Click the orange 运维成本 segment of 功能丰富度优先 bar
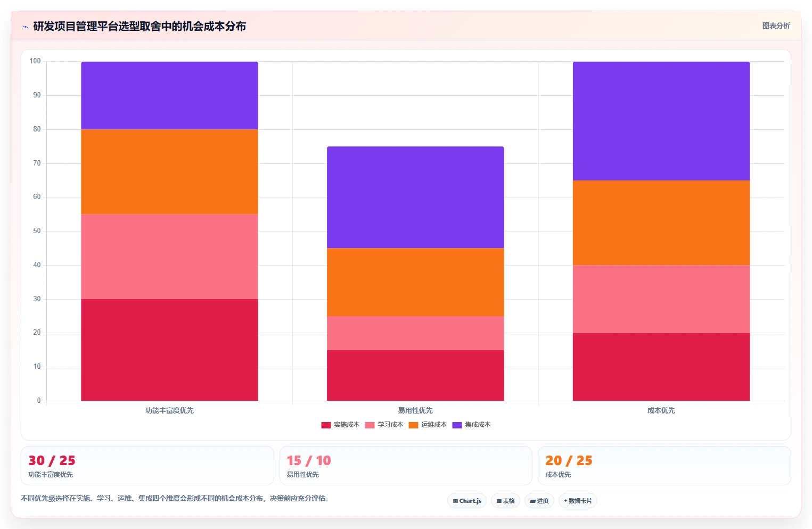Viewport: 812px width, 529px height. (169, 172)
